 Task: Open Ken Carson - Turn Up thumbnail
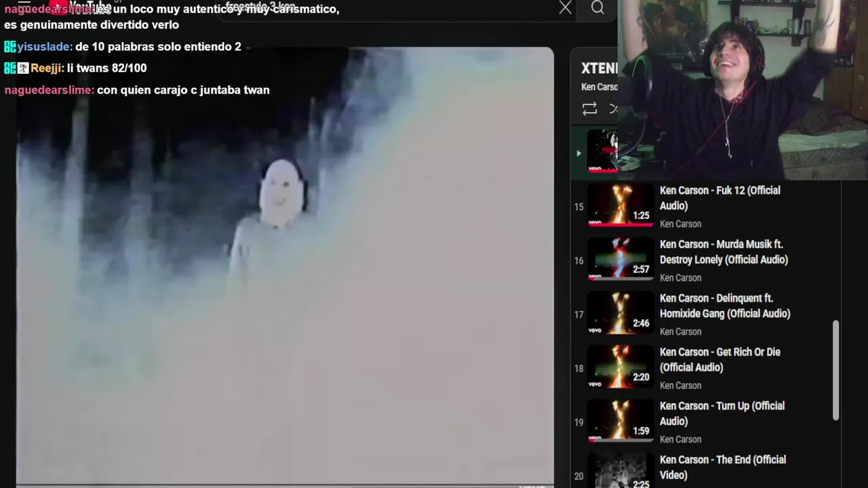pyautogui.click(x=619, y=421)
